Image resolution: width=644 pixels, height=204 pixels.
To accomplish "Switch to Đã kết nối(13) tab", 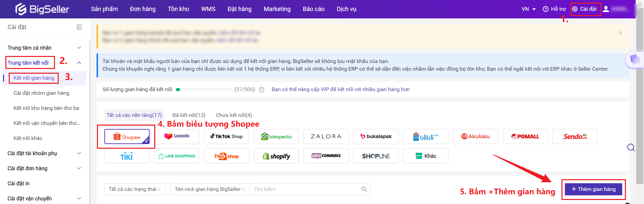I will point(189,115).
